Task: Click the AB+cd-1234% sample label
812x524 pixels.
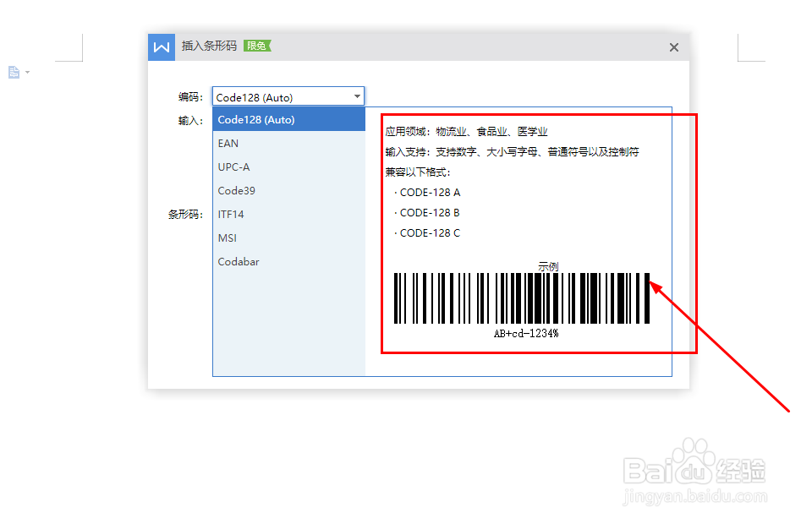Action: coord(526,334)
